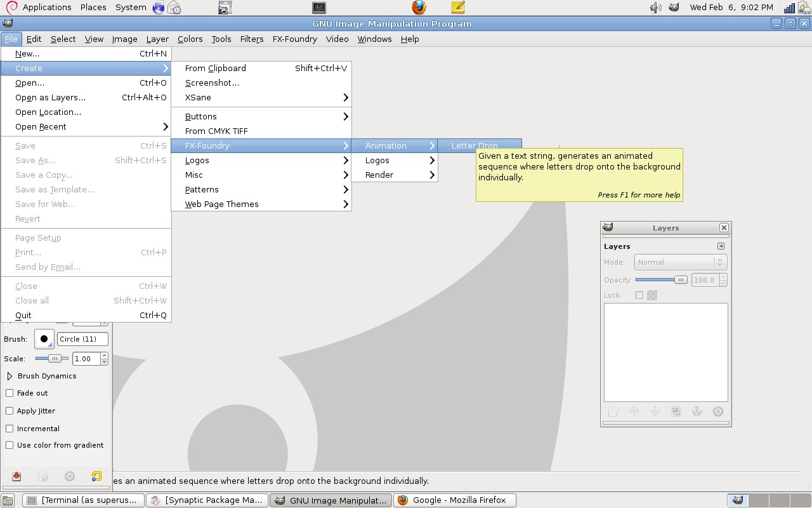The image size is (812, 508).
Task: Click the user switcher icon at the panel's right end
Action: pos(804,8)
